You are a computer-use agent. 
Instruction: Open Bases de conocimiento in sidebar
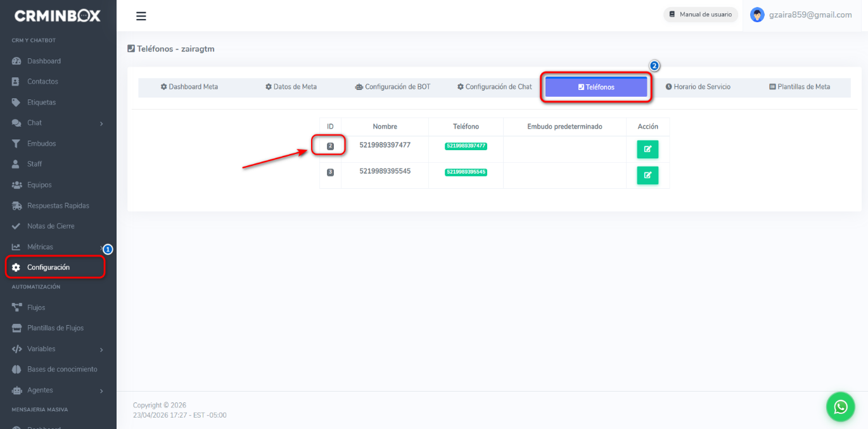click(61, 369)
